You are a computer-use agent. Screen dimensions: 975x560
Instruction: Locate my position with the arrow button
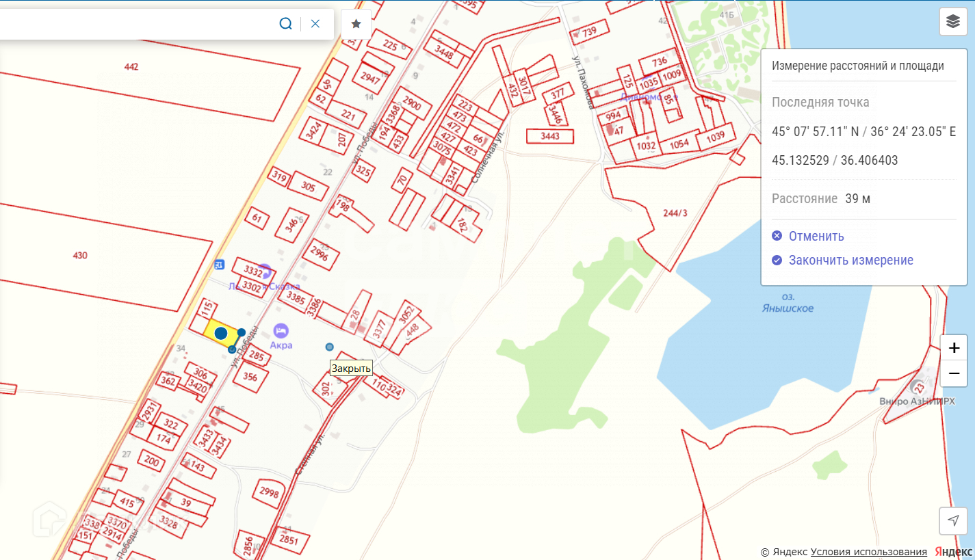(953, 521)
